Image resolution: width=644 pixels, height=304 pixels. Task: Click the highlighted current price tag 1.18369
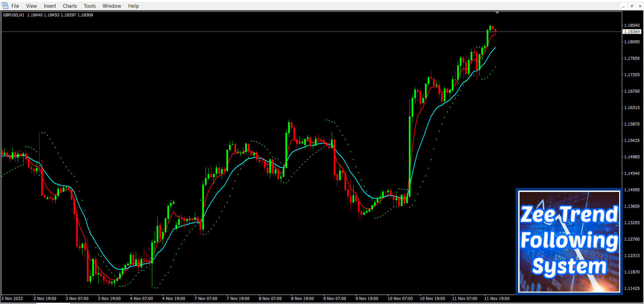point(632,32)
